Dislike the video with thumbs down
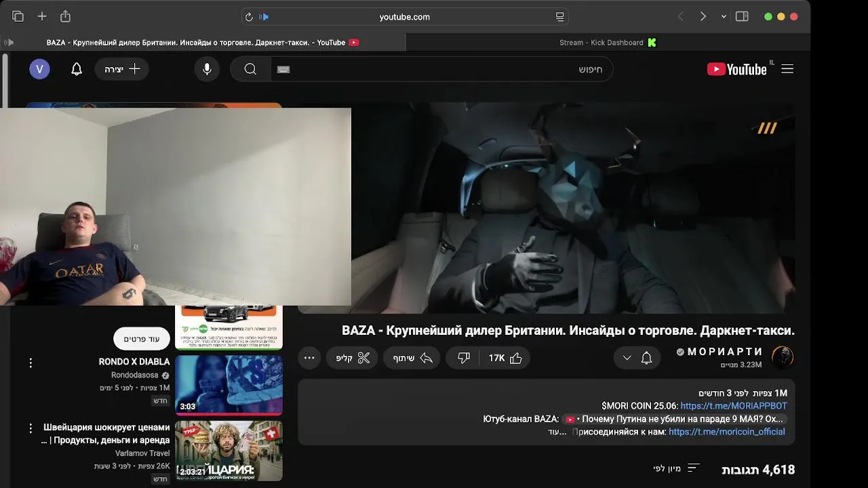 464,358
